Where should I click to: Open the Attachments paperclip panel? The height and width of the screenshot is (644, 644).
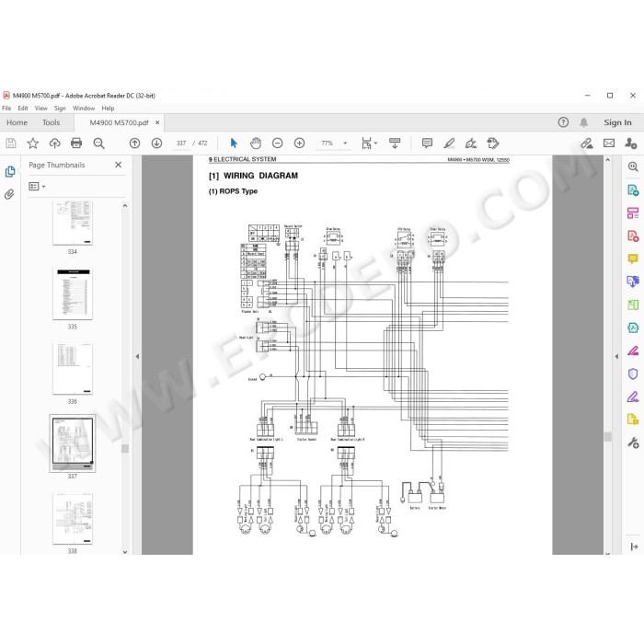[x=9, y=194]
